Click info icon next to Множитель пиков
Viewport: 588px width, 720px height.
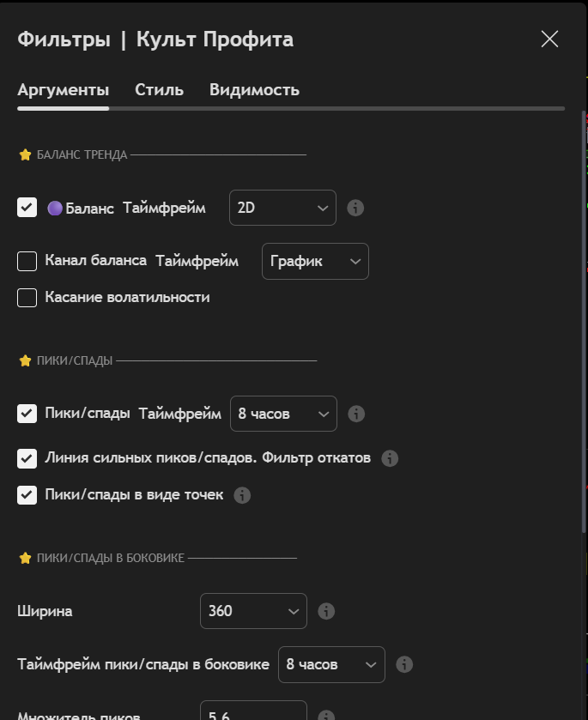(325, 715)
